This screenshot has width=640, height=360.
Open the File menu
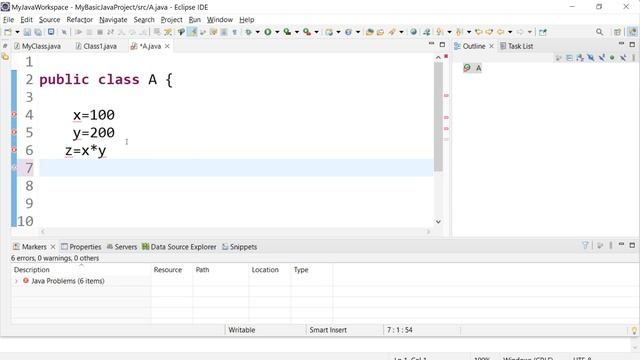point(8,20)
